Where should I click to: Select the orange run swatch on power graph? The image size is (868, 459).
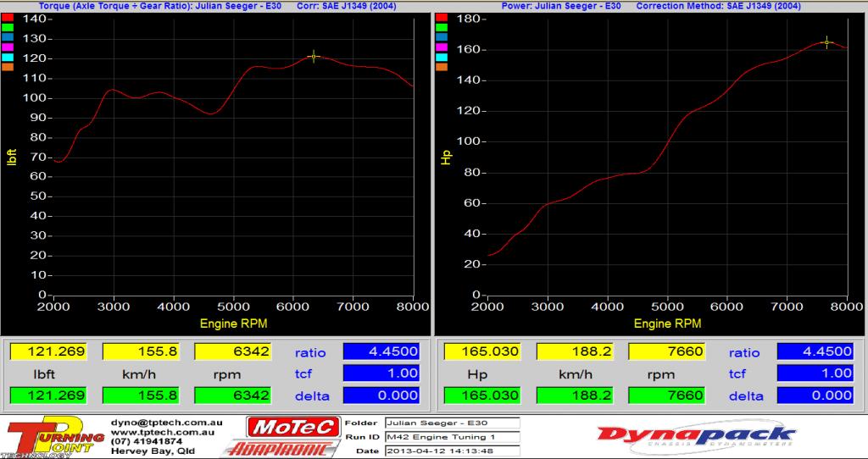pyautogui.click(x=441, y=67)
